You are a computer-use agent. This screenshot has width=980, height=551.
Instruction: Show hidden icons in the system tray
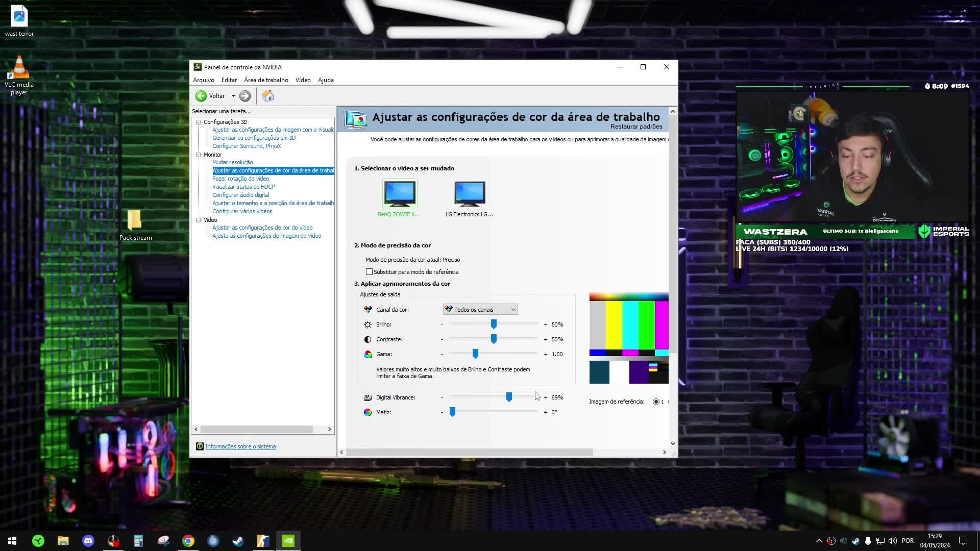point(819,541)
